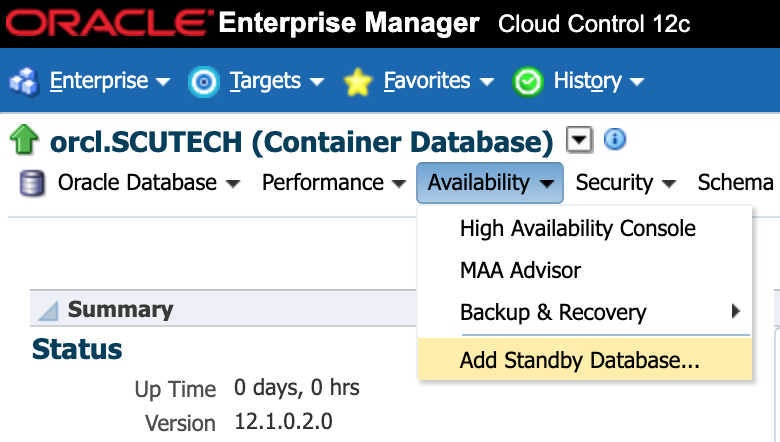Image resolution: width=780 pixels, height=442 pixels.
Task: Choose MAA Advisor from the menu
Action: (520, 270)
